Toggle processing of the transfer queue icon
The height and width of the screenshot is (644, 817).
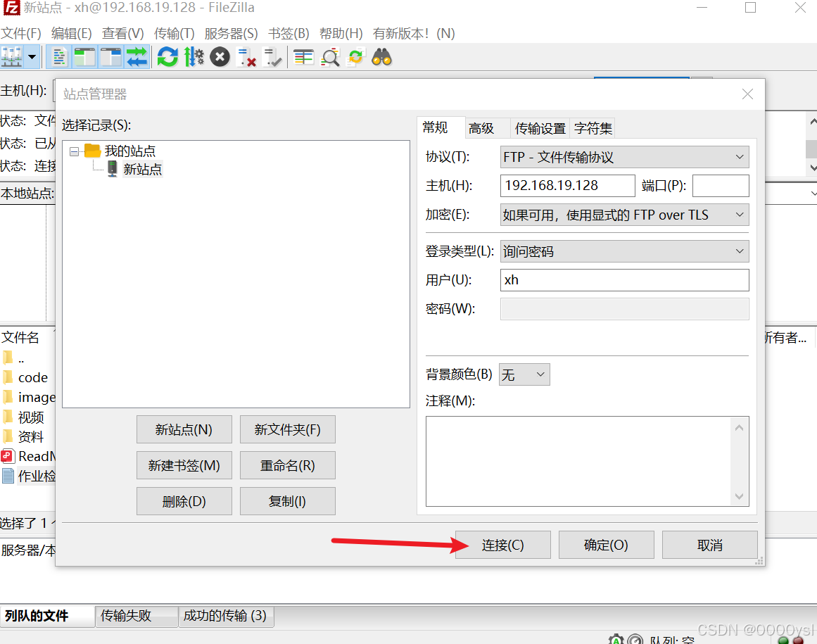[194, 57]
